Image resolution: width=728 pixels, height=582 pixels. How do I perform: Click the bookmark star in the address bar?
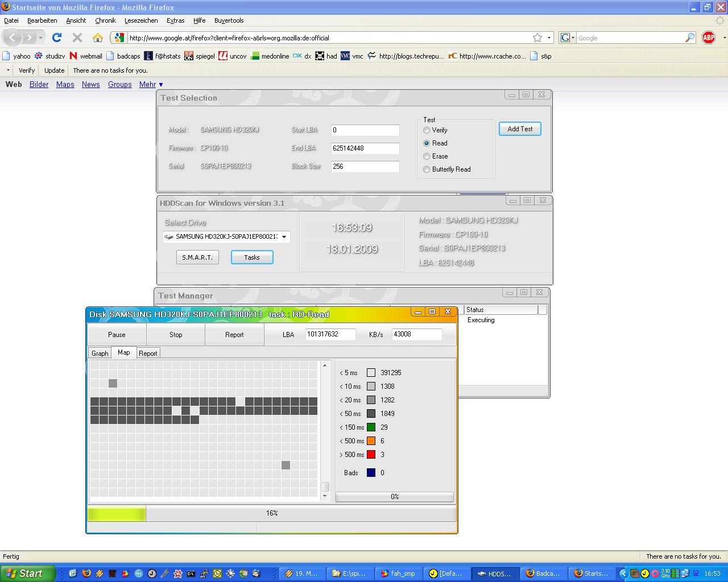pyautogui.click(x=537, y=38)
